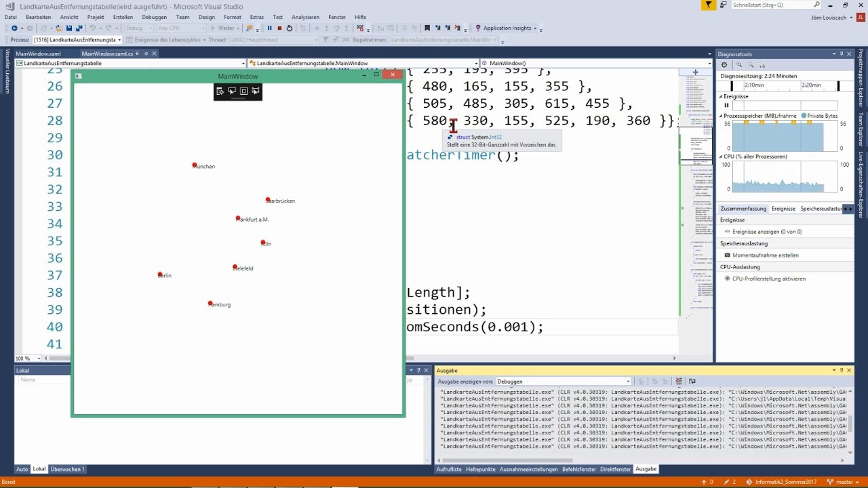The image size is (868, 488).
Task: Open the 100 % zoom level dropdown
Action: (39, 359)
